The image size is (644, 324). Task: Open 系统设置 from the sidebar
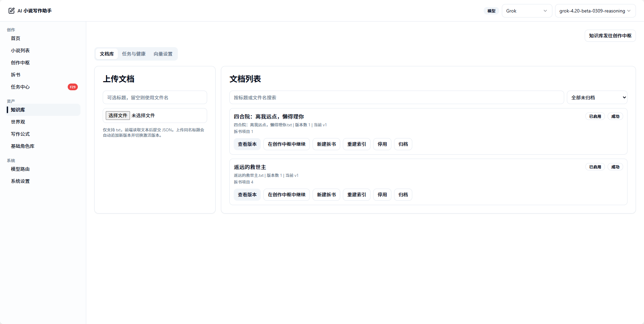20,181
